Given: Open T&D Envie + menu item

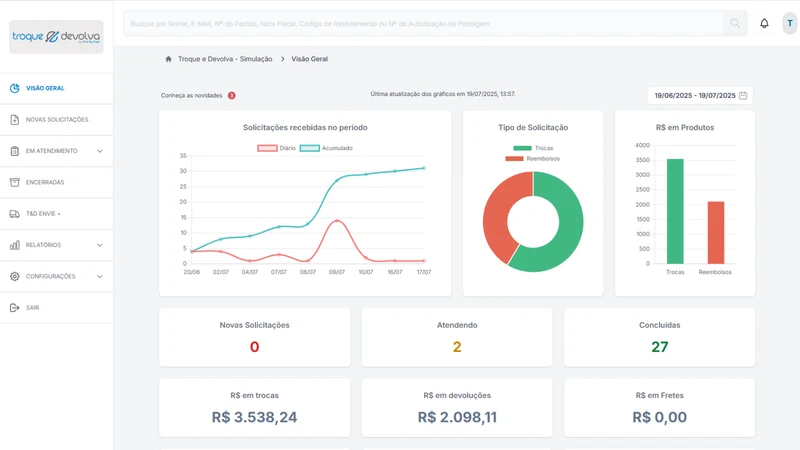Looking at the screenshot, I should tap(56, 214).
